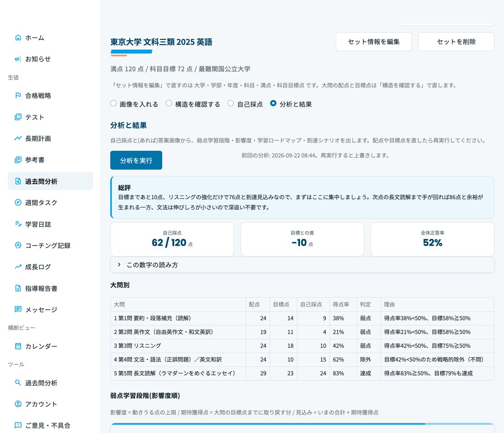The width and height of the screenshot is (504, 433).
Task: Open the カレンダー calendar icon
Action: point(18,346)
